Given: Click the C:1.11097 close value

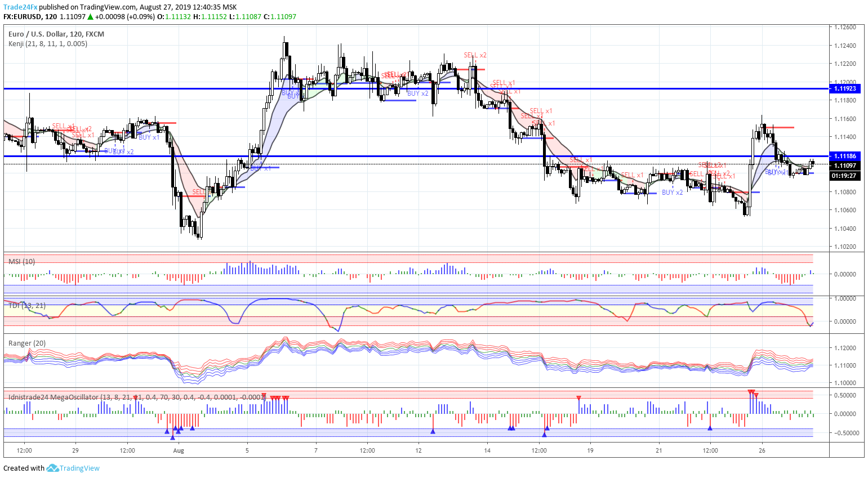Looking at the screenshot, I should point(280,17).
